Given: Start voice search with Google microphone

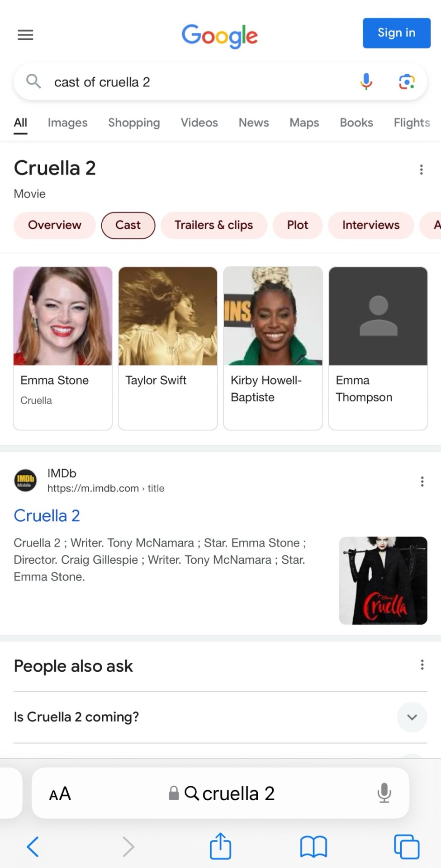Looking at the screenshot, I should pos(366,82).
